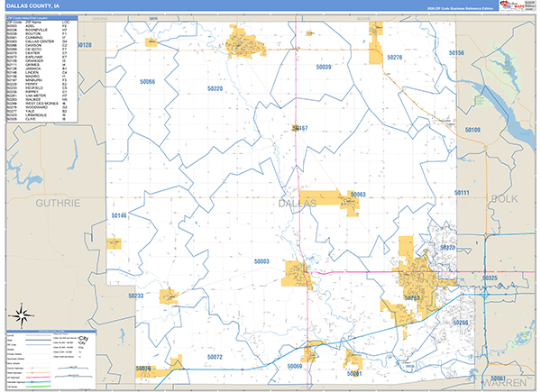
Task: Click the DALLAS COUNTY, IA title text
Action: (x=32, y=6)
